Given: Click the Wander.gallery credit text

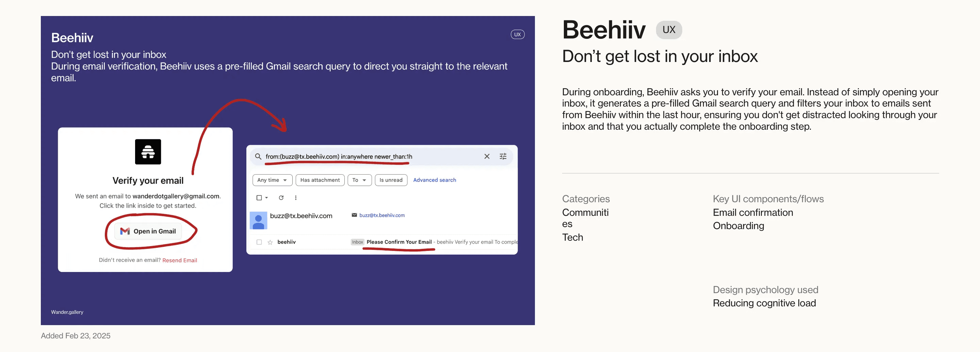Looking at the screenshot, I should [x=67, y=312].
